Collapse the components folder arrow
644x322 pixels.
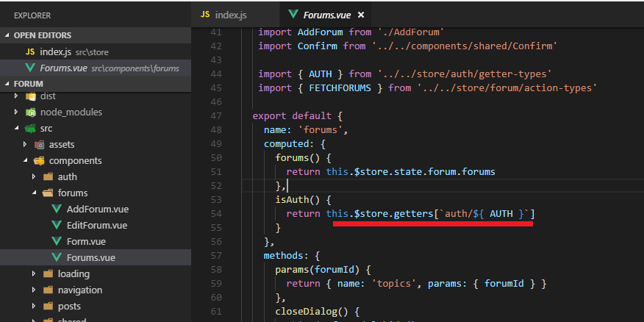tap(25, 160)
